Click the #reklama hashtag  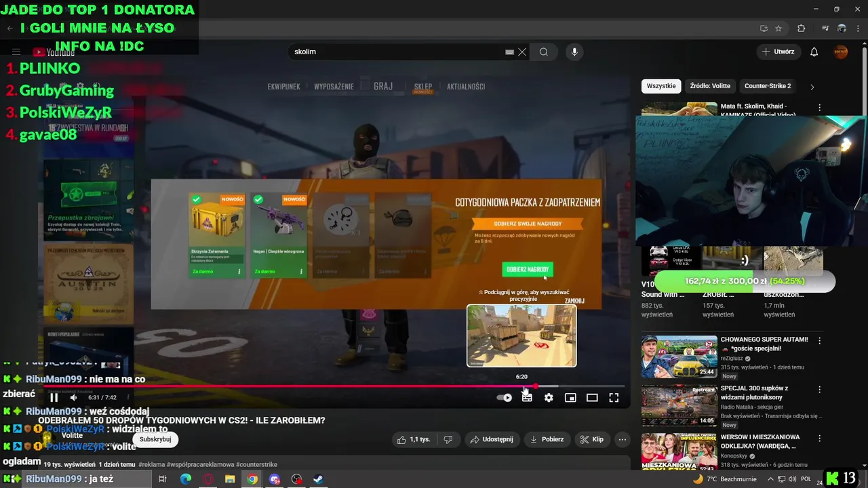153,464
